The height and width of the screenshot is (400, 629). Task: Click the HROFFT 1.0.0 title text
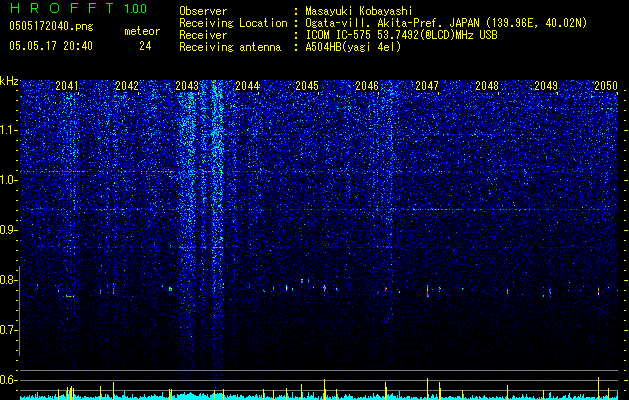coord(79,8)
